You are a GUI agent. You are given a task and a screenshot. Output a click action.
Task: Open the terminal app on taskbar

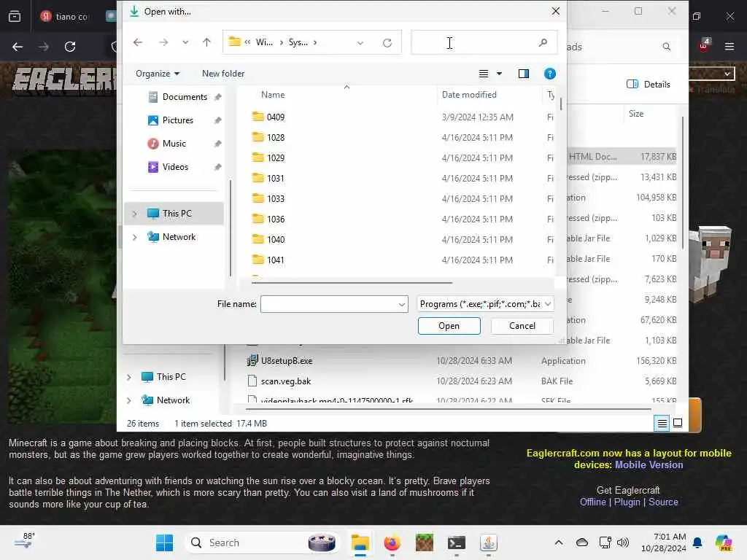[457, 542]
